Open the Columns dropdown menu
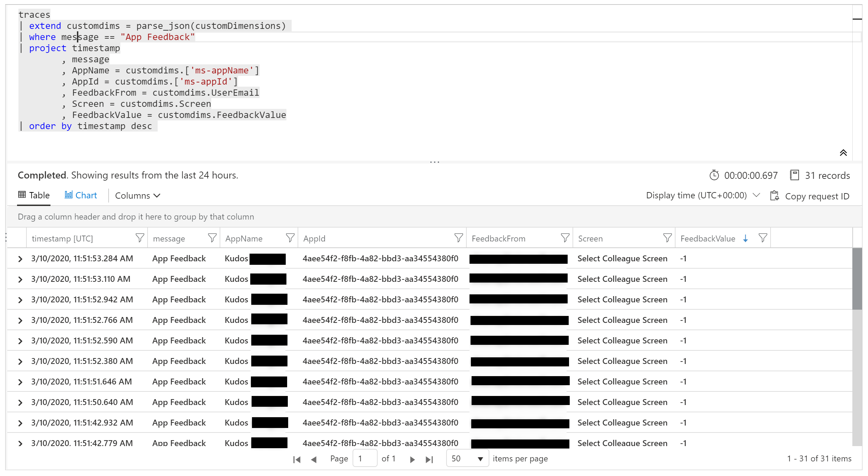 coord(137,195)
